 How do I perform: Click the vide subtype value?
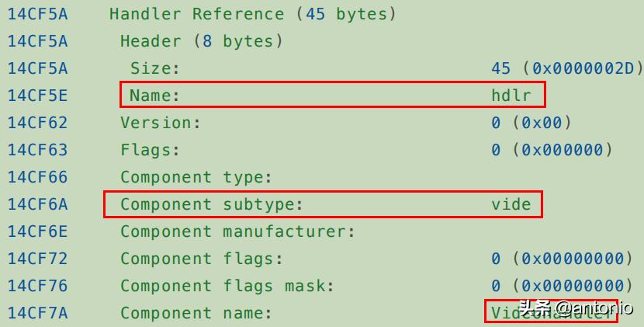[x=511, y=204]
